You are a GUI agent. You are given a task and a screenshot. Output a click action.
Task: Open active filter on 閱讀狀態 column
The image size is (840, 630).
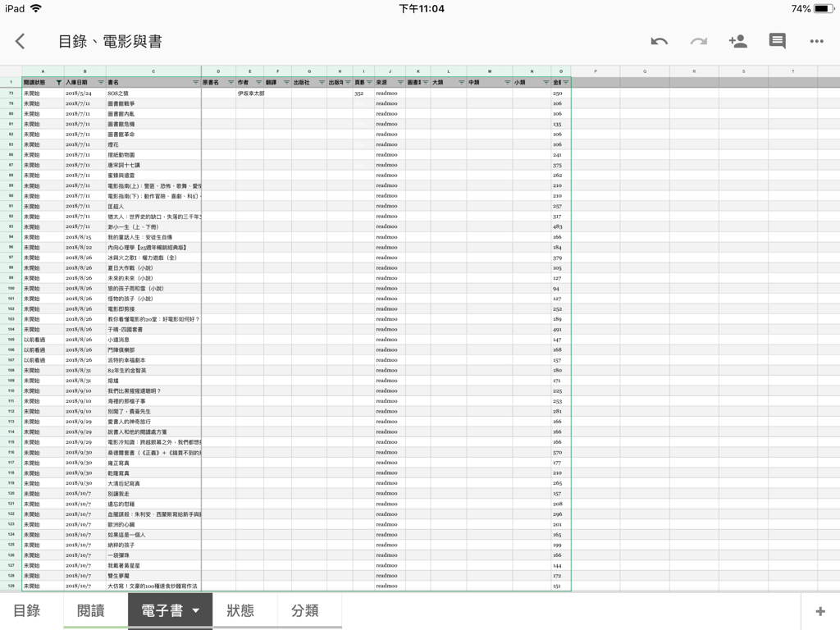59,83
